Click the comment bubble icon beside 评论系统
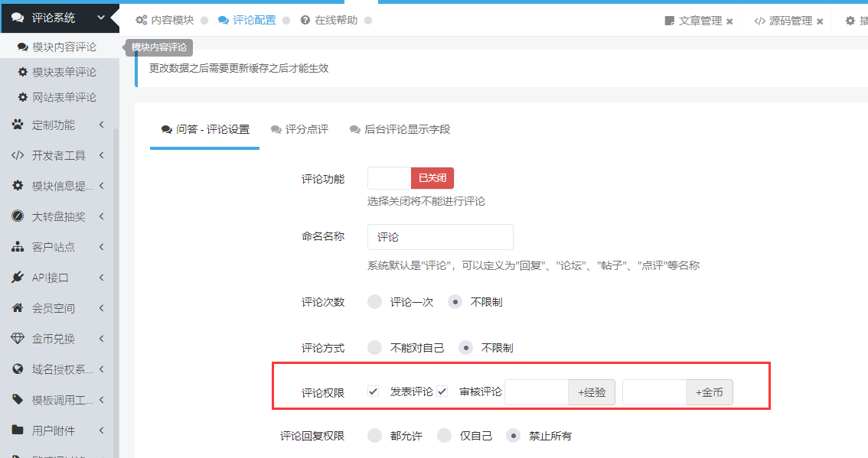868x458 pixels. [x=18, y=18]
